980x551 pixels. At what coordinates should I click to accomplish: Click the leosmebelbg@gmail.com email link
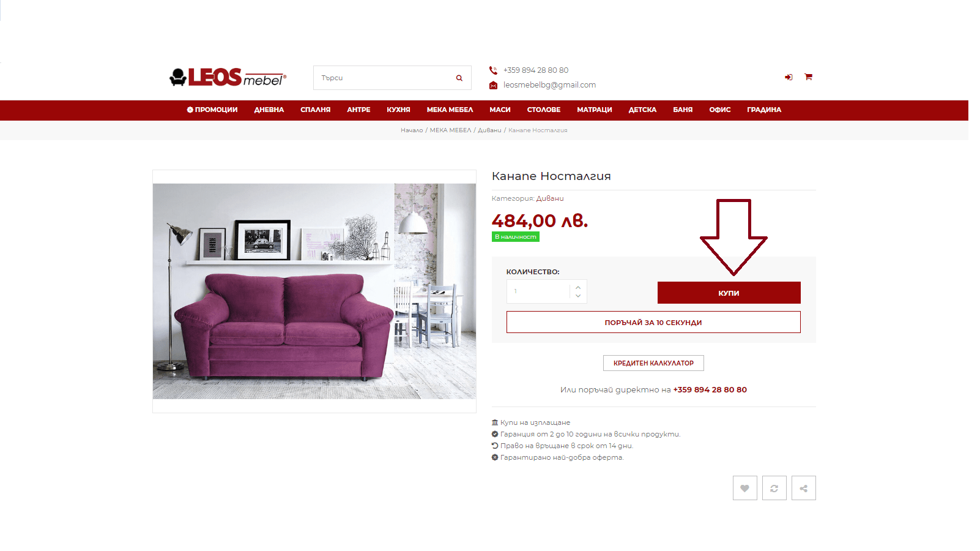[549, 85]
